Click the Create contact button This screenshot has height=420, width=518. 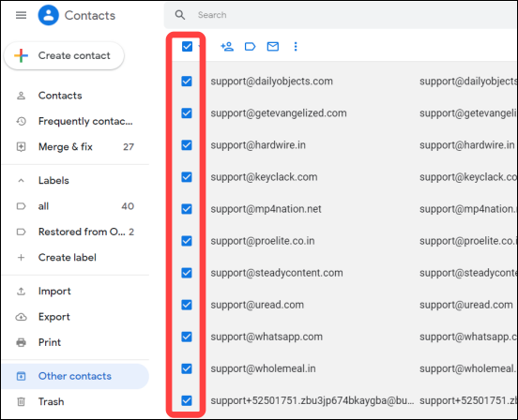click(x=64, y=55)
